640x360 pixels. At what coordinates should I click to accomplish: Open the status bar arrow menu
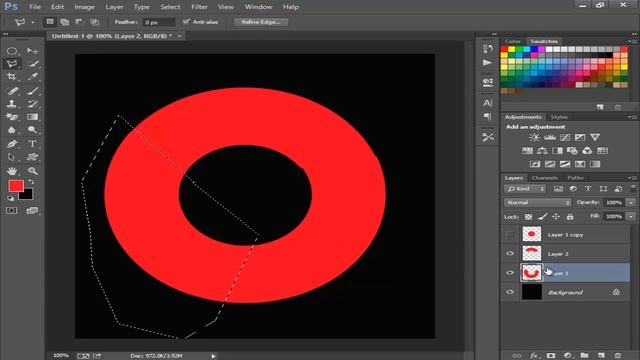point(213,356)
